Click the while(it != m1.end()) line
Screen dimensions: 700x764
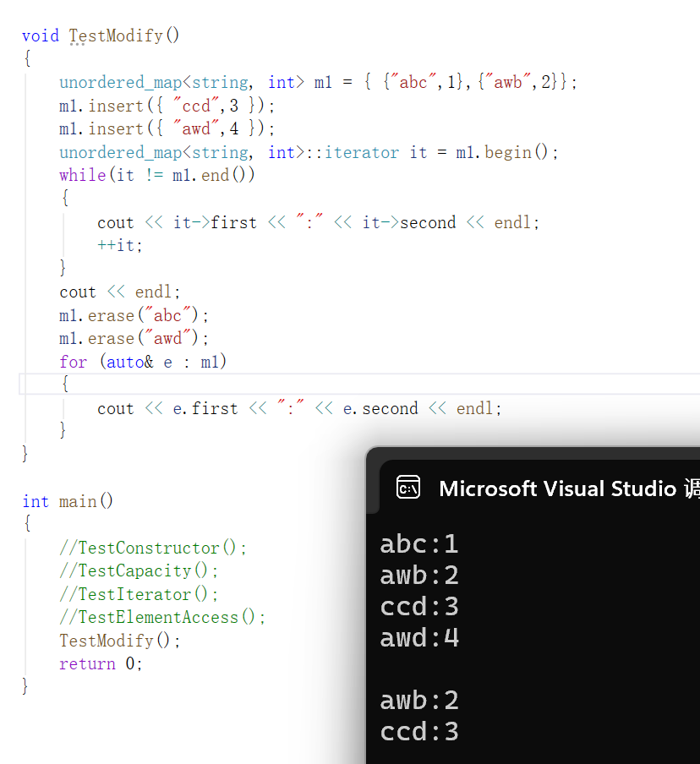(x=157, y=175)
